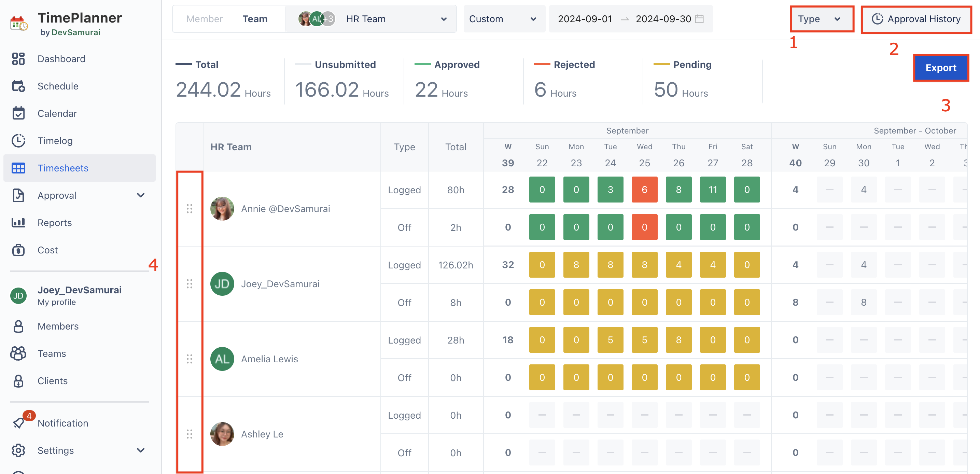Open the Dashboard icon in sidebar
Screen dimensions: 980x474
pos(18,59)
